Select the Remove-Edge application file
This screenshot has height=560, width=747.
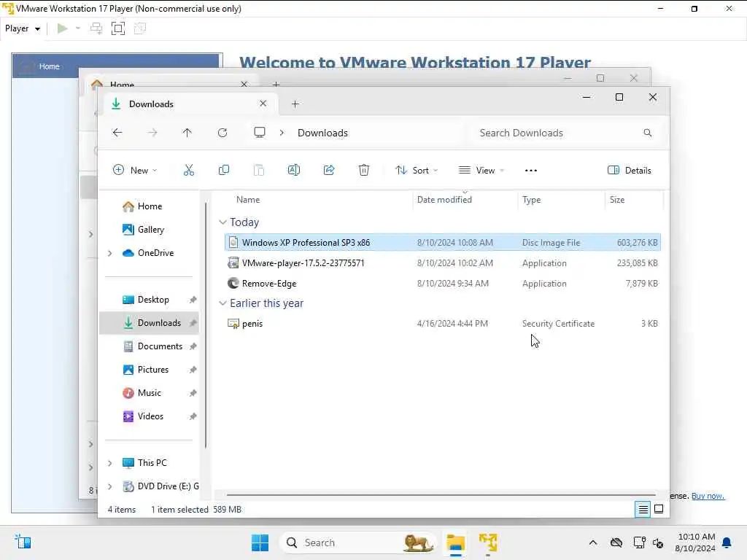(x=443, y=284)
